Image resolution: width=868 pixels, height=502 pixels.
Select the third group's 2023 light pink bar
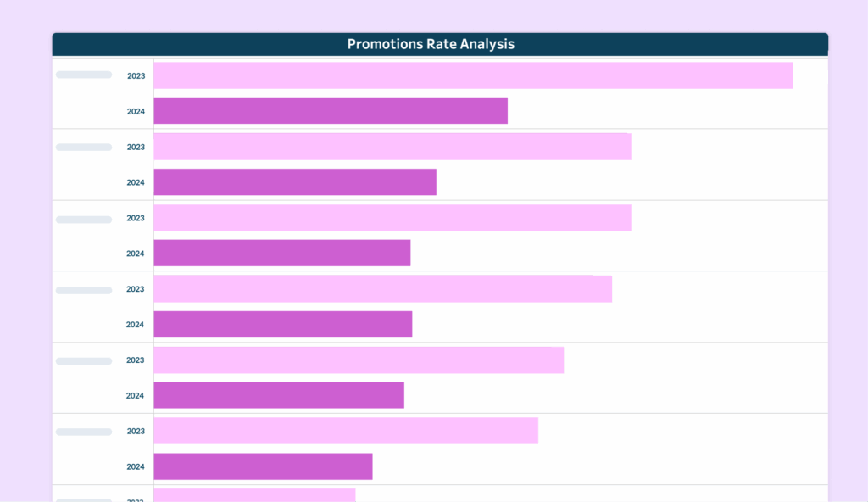(x=392, y=218)
